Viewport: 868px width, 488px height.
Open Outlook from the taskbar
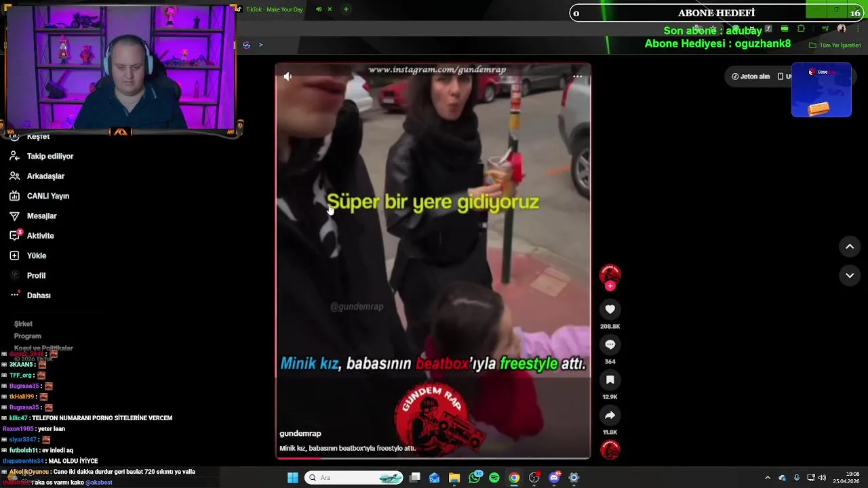[435, 478]
